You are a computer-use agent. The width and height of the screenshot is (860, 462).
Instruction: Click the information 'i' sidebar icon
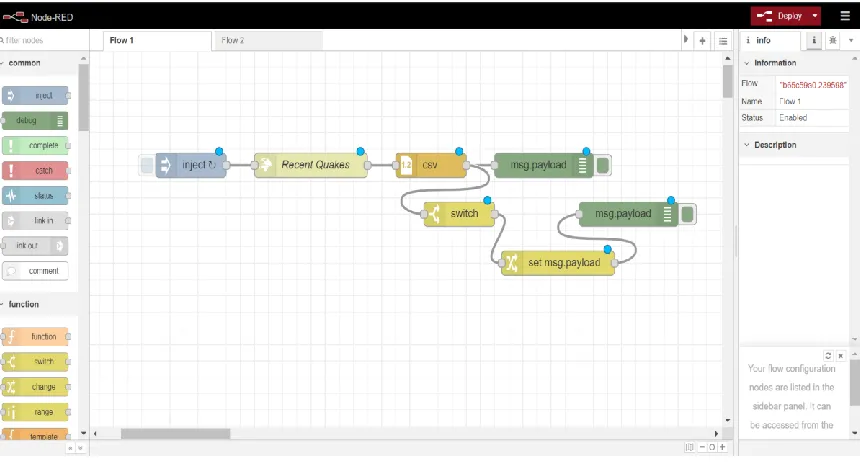[814, 40]
